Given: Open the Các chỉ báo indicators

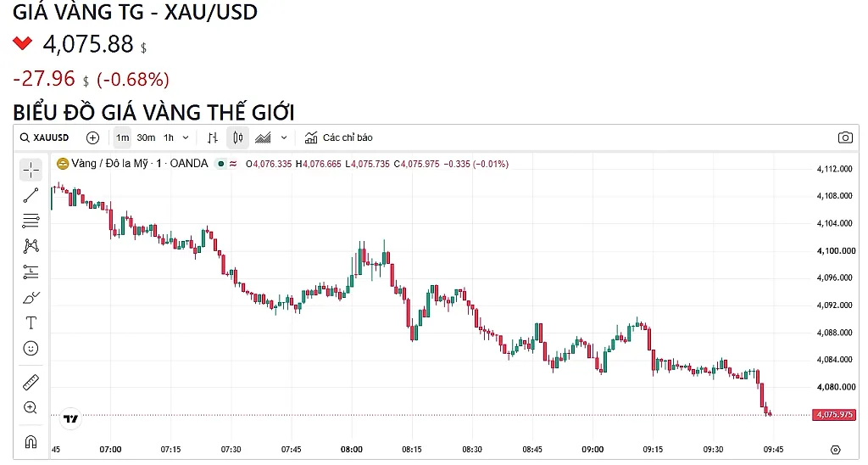Looking at the screenshot, I should (339, 137).
